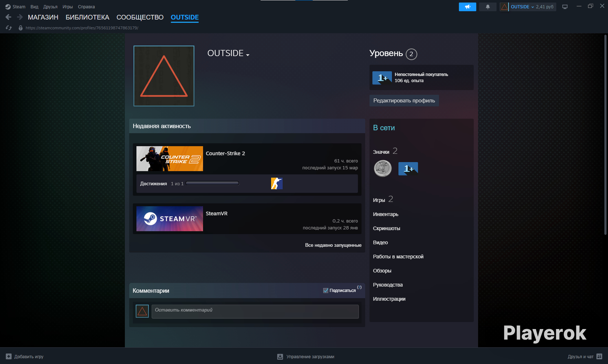View the Counter-Strike 2 achievement icon

click(277, 183)
